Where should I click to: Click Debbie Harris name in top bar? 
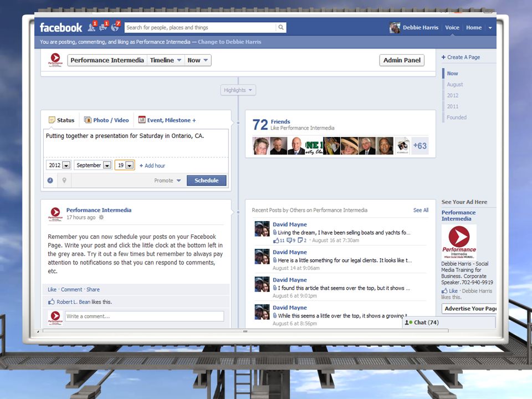421,28
